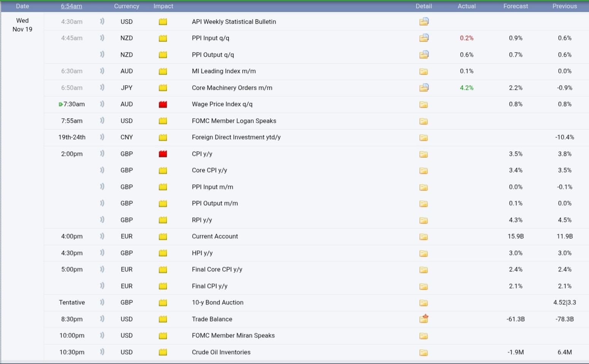Screen dimensions: 589x364
Task: Open detail folder for Core Machinery Orders
Action: pyautogui.click(x=424, y=88)
